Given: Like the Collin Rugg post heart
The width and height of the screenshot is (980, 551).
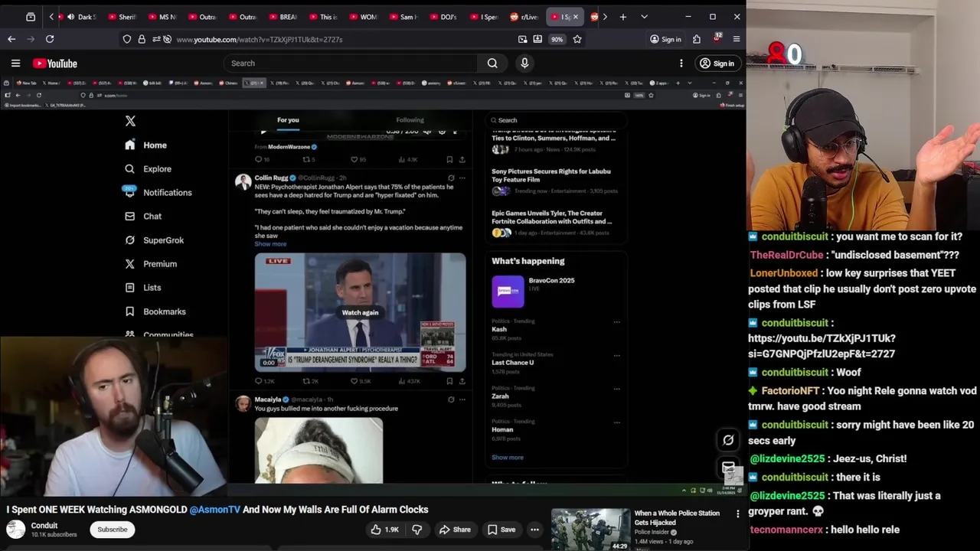Looking at the screenshot, I should [361, 381].
